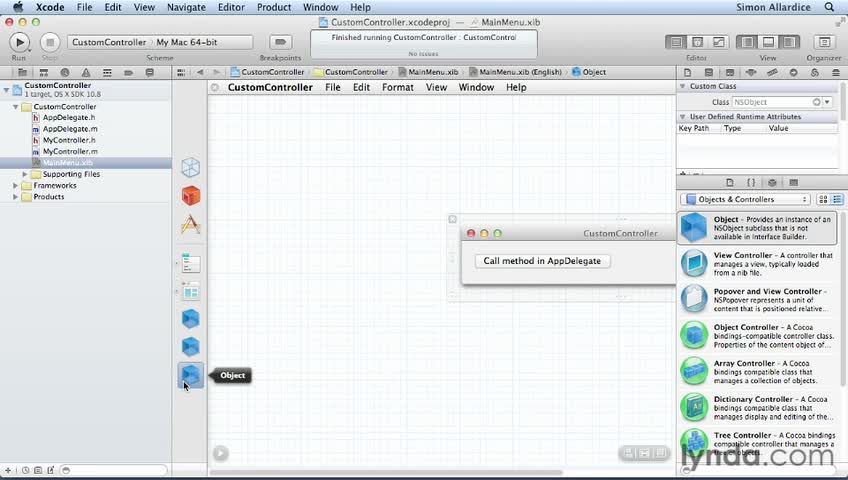Show the Debug navigator
The height and width of the screenshot is (480, 848).
[107, 72]
